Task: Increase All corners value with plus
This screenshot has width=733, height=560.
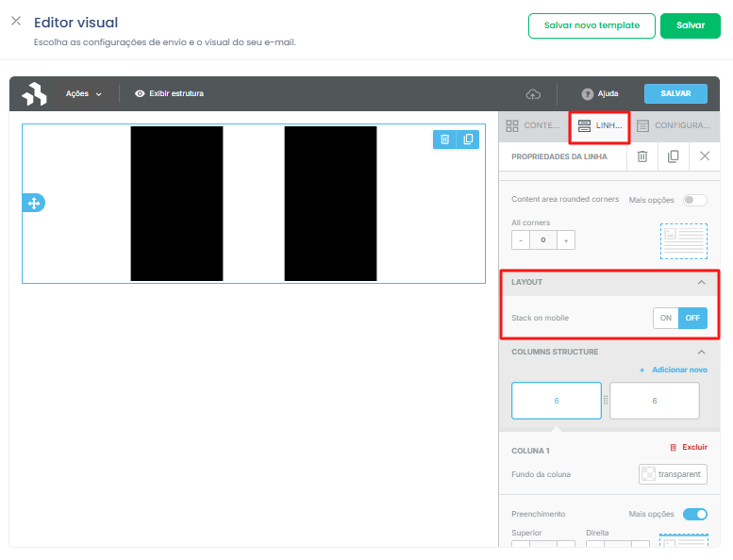Action: point(566,240)
